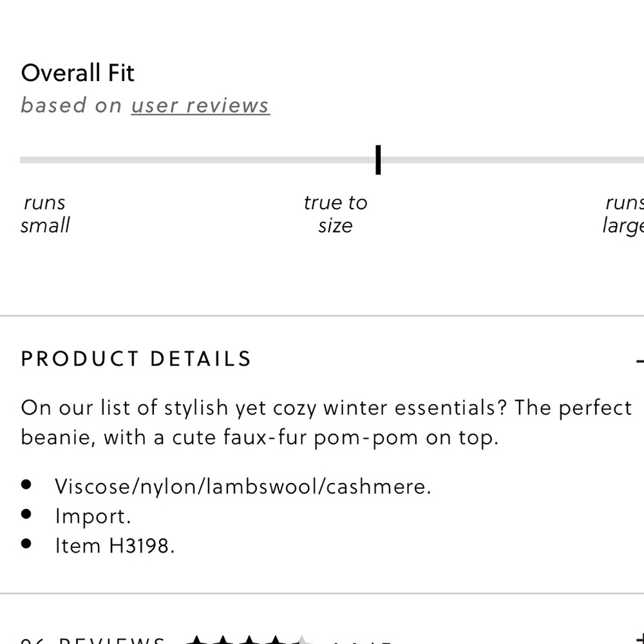Image resolution: width=644 pixels, height=644 pixels.
Task: Select the 'runs small' fit label
Action: pos(45,214)
